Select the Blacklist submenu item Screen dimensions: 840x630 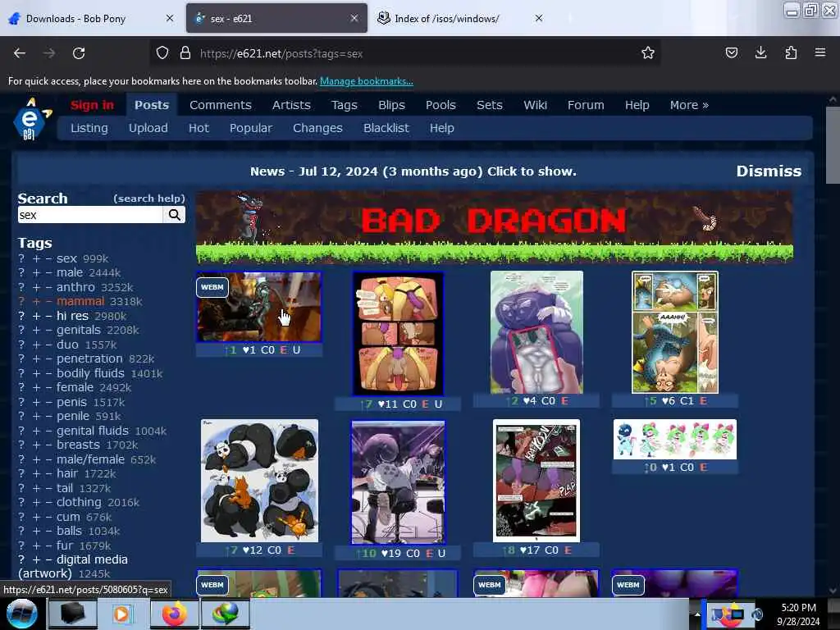point(386,128)
